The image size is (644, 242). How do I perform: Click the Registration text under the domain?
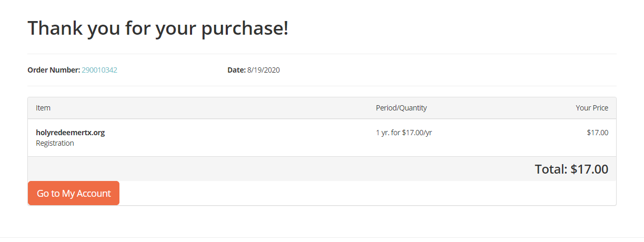55,143
